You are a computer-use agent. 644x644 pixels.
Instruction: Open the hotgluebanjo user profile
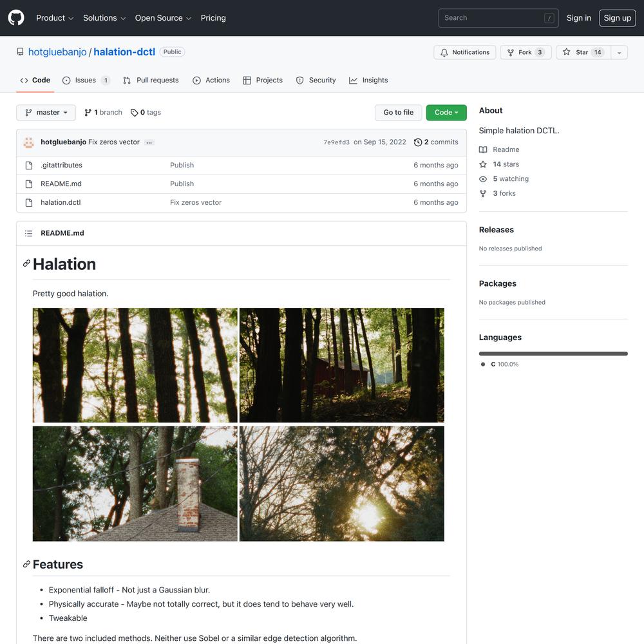57,52
